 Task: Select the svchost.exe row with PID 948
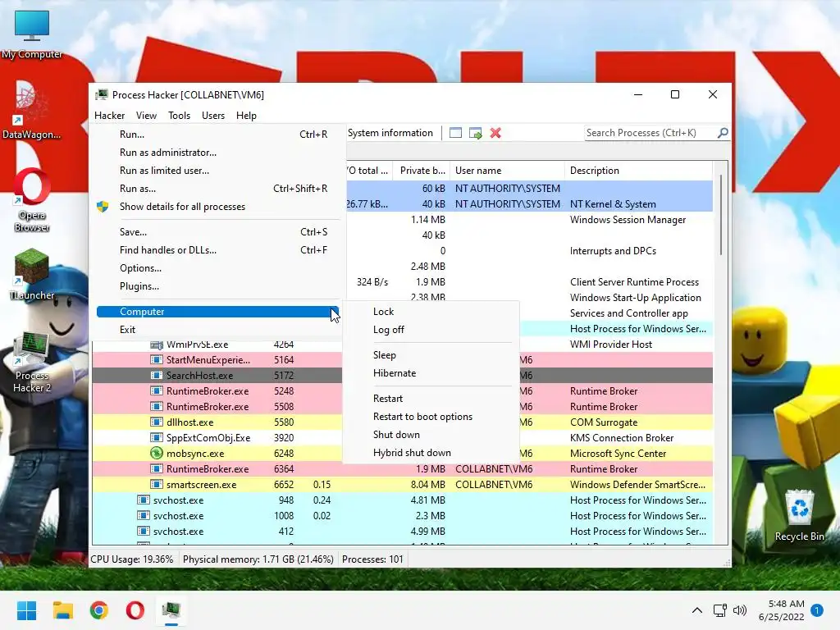(x=402, y=500)
